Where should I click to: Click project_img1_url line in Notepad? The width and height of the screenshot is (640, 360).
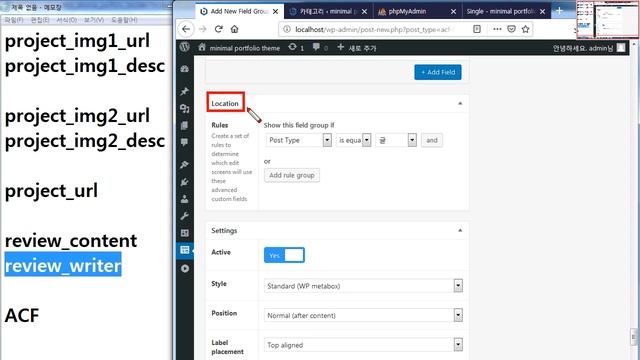pos(77,42)
